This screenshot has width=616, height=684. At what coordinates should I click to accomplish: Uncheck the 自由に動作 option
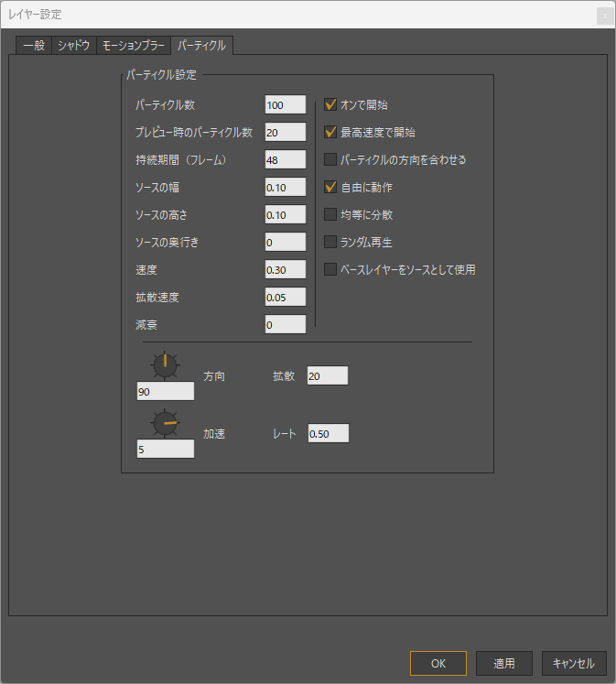(330, 188)
